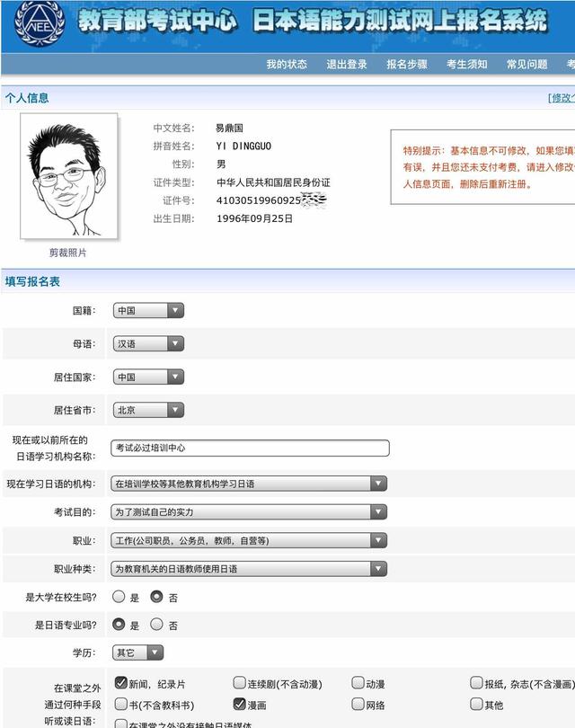
Task: Select 否 for 是日语专业吗
Action: tap(156, 625)
